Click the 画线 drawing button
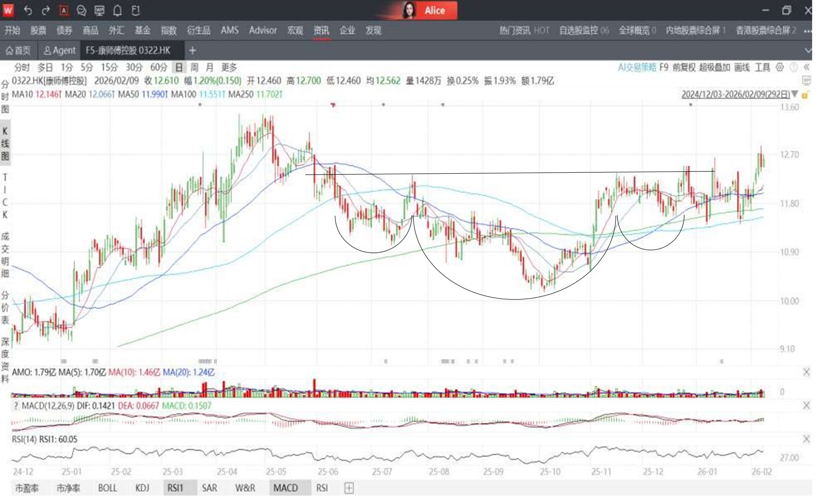The width and height of the screenshot is (816, 504). point(742,68)
